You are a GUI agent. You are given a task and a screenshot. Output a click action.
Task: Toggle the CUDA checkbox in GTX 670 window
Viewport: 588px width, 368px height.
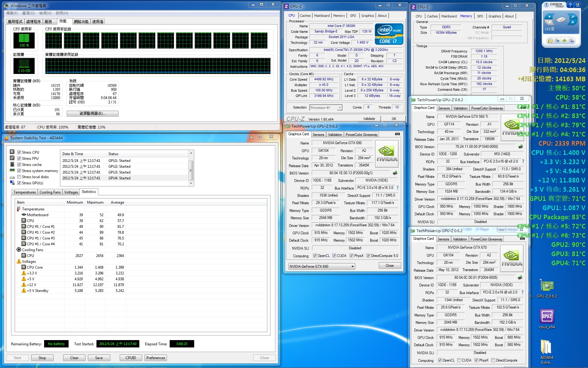(x=459, y=360)
